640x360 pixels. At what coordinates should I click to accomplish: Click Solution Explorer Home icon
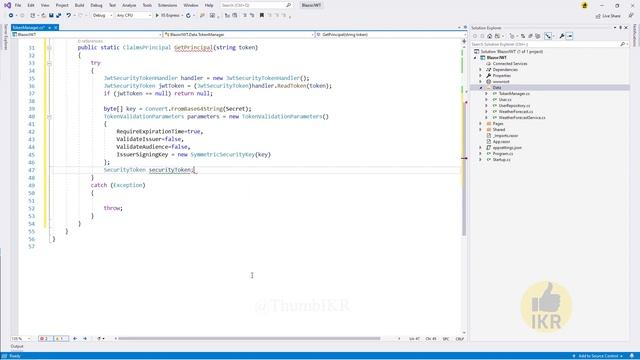pos(490,36)
